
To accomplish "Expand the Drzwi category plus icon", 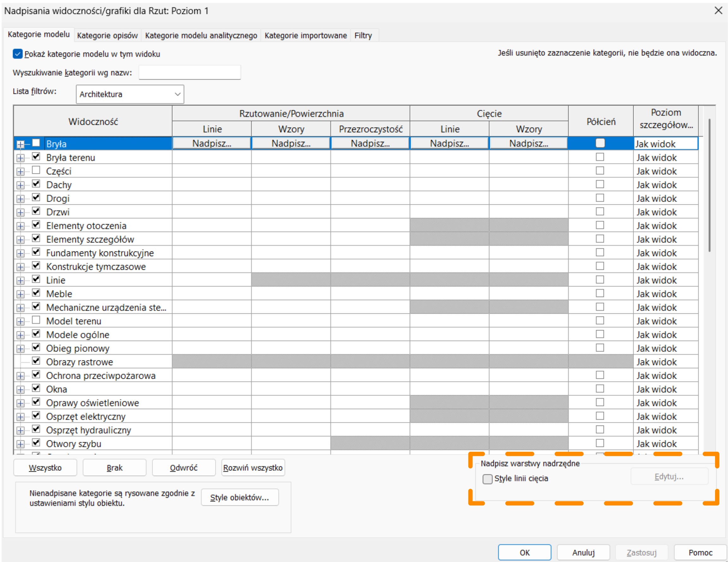I will (20, 213).
